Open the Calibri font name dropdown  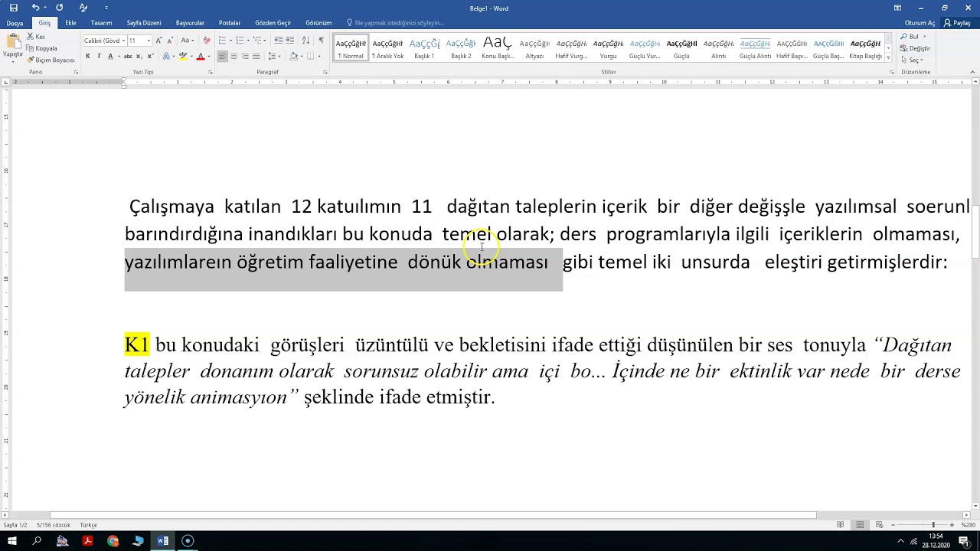[123, 41]
